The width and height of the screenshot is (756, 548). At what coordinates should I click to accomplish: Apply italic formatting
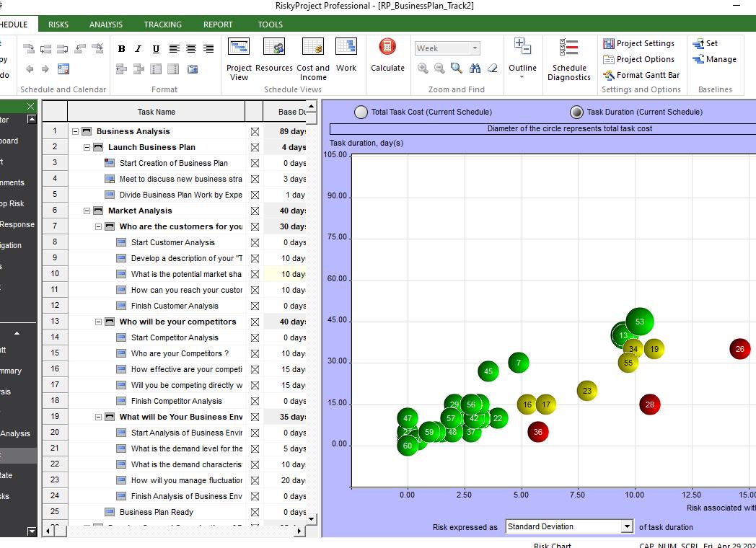(x=139, y=49)
